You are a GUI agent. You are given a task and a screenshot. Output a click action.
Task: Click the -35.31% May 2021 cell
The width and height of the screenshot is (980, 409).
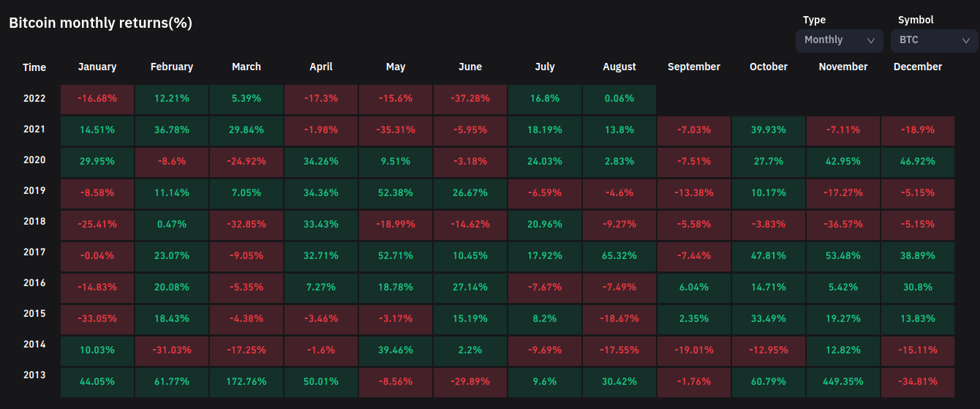(x=396, y=130)
